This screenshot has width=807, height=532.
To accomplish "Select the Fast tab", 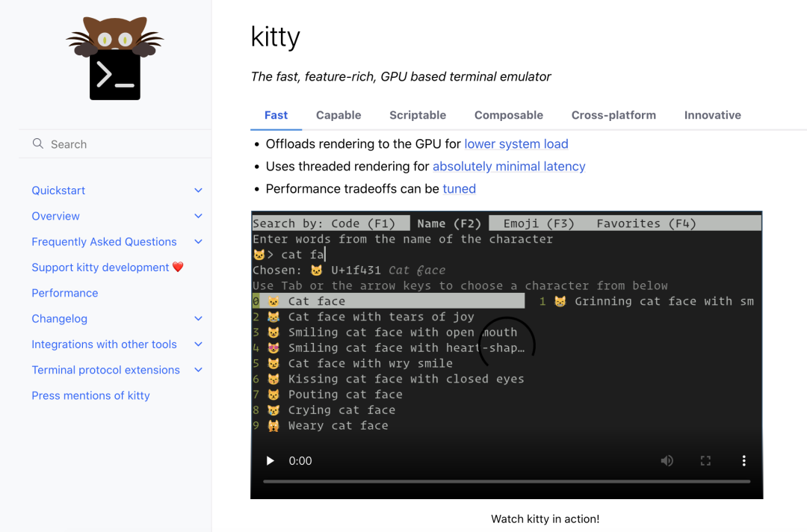I will click(x=276, y=115).
